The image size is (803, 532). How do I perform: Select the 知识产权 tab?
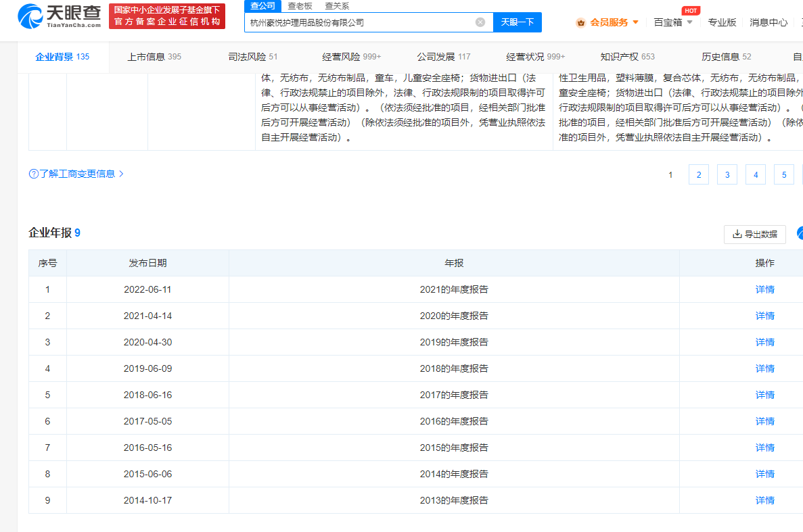coord(627,57)
